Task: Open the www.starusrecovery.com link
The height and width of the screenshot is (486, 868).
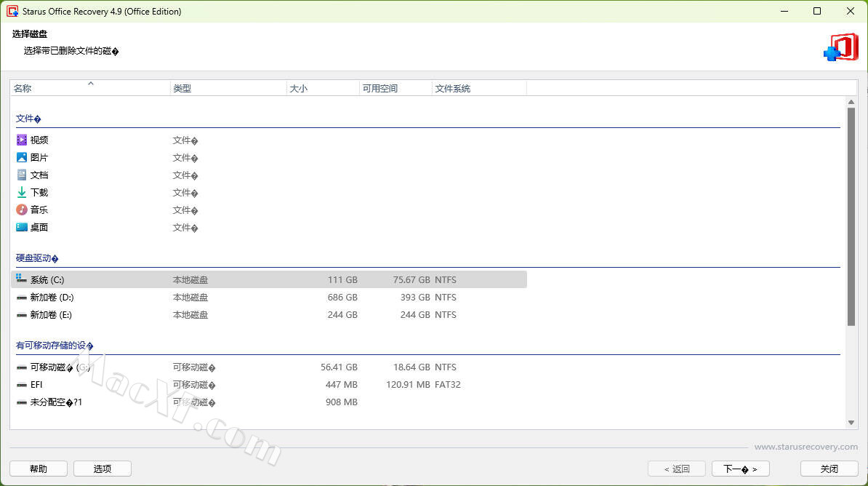Action: [806, 447]
